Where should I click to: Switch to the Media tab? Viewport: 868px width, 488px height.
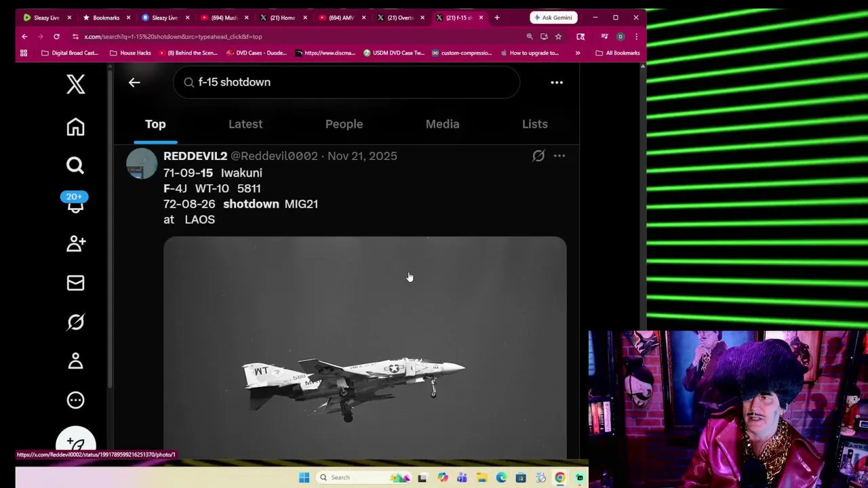pyautogui.click(x=442, y=124)
